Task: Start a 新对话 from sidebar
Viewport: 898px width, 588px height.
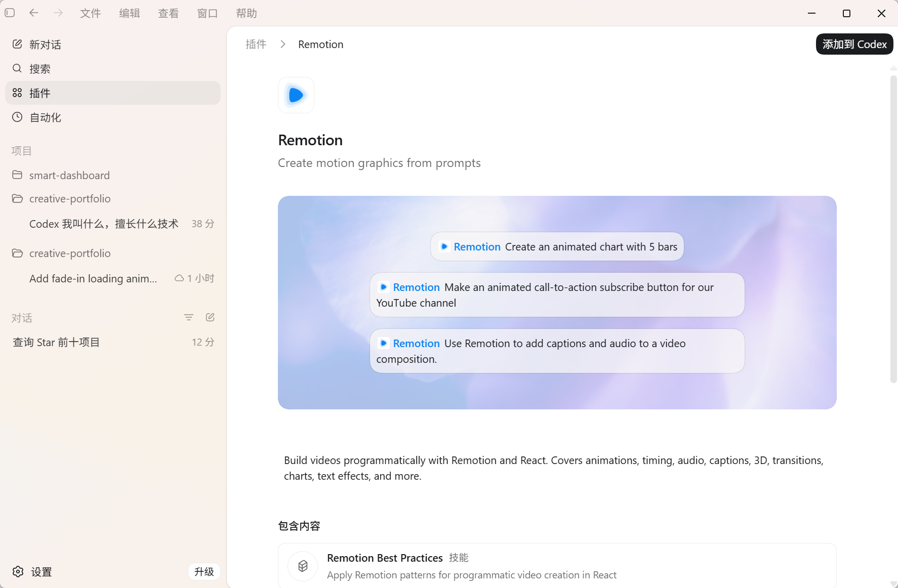Action: coord(113,45)
